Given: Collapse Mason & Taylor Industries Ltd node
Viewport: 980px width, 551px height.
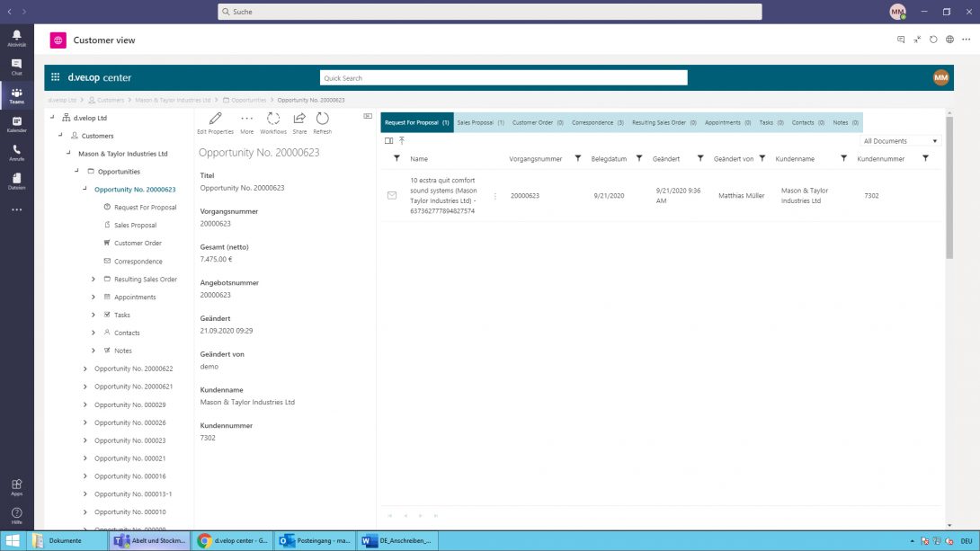Looking at the screenshot, I should coord(68,153).
